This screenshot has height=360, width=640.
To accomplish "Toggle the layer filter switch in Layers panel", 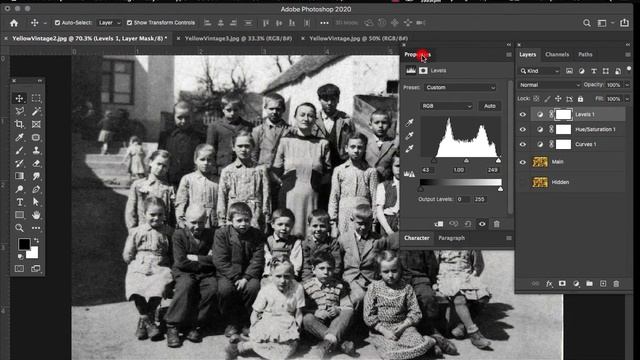I will [629, 69].
